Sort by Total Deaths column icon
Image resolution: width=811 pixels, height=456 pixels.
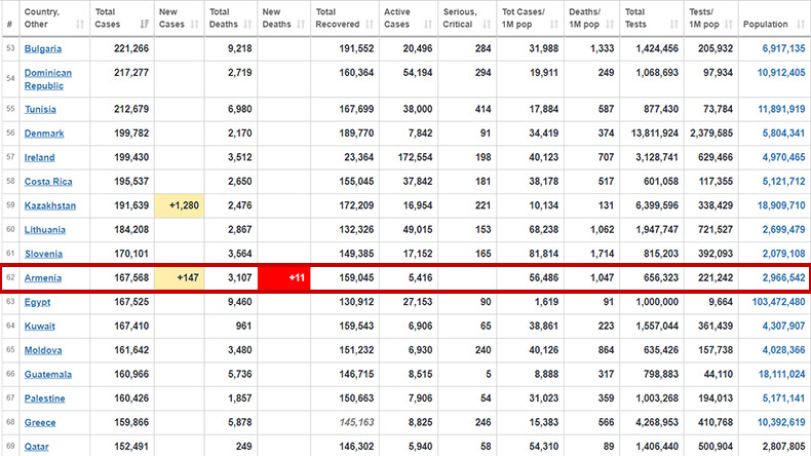(x=248, y=24)
